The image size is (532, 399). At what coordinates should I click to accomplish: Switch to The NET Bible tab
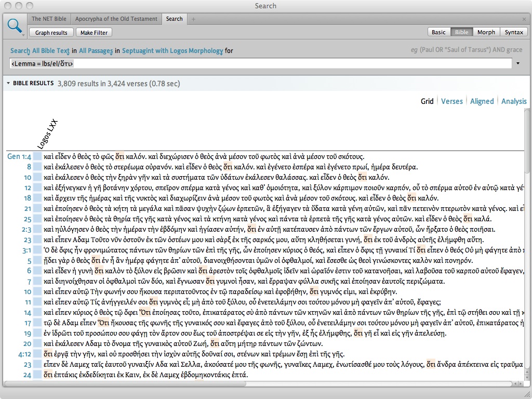point(49,19)
